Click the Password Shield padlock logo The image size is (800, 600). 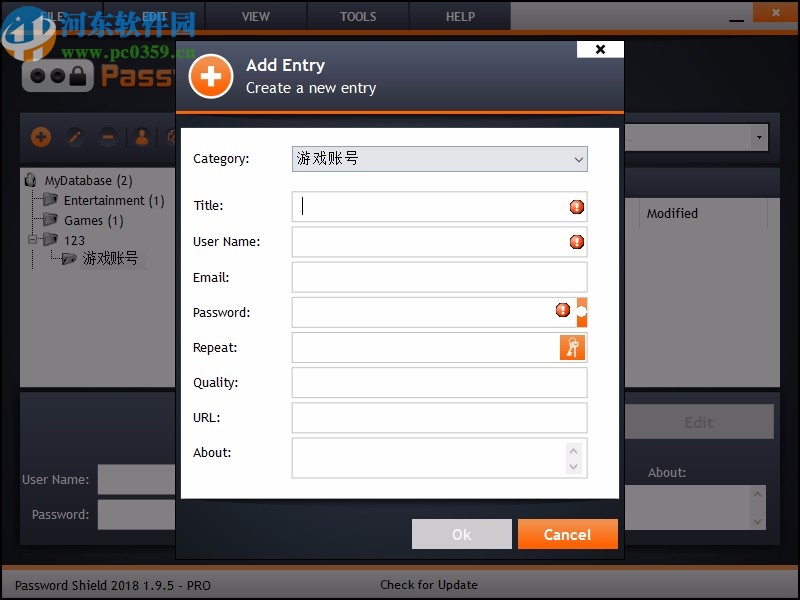(x=57, y=77)
